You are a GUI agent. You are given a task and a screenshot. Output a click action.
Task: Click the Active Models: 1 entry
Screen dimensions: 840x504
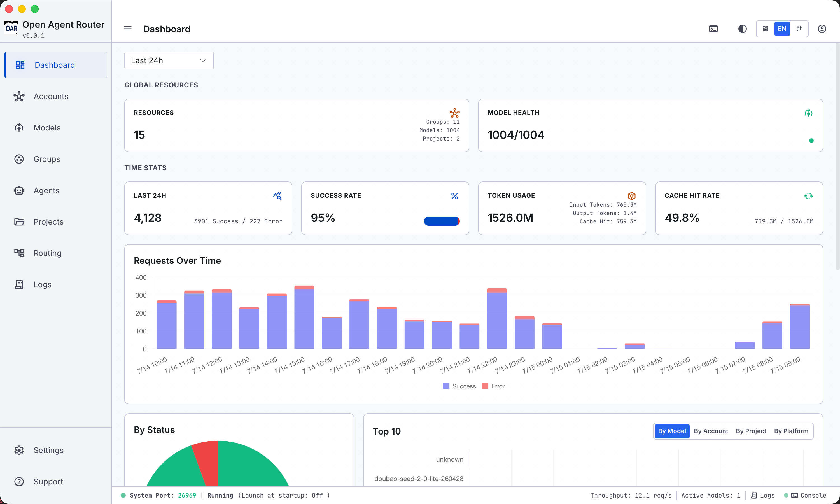pyautogui.click(x=711, y=496)
